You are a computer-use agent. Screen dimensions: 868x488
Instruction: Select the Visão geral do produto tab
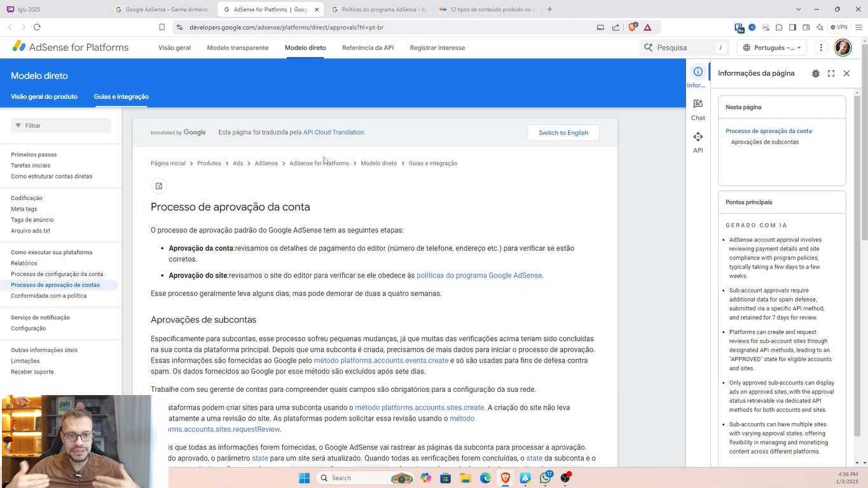(x=44, y=97)
